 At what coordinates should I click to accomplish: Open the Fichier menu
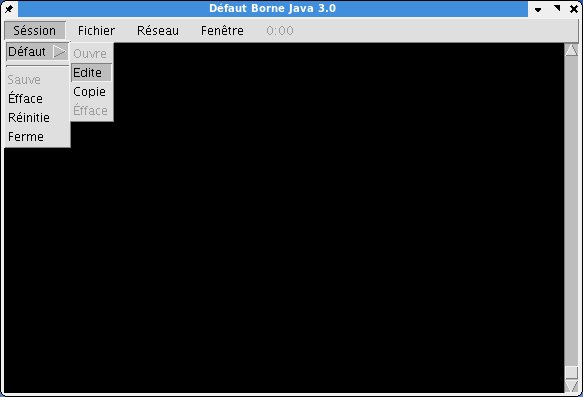pos(96,30)
